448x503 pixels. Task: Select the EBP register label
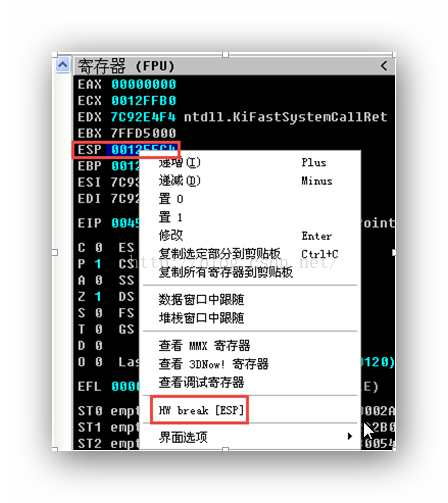tap(89, 166)
